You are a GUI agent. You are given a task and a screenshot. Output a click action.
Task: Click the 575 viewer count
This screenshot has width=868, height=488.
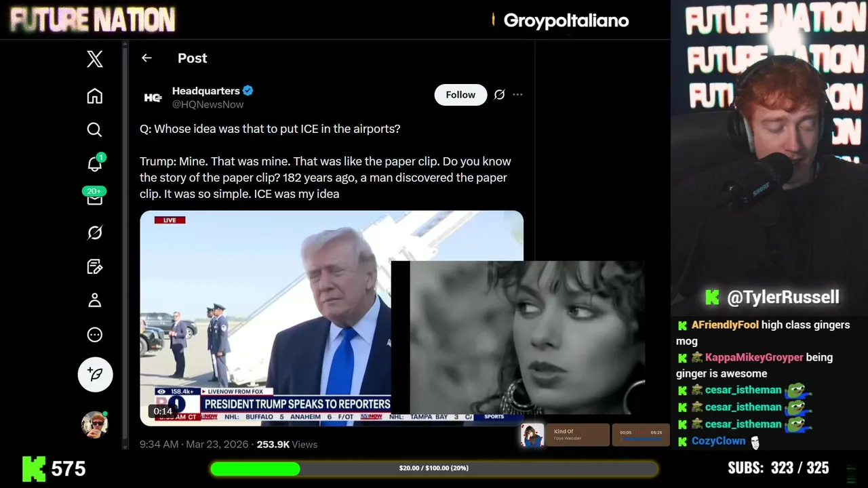[68, 469]
